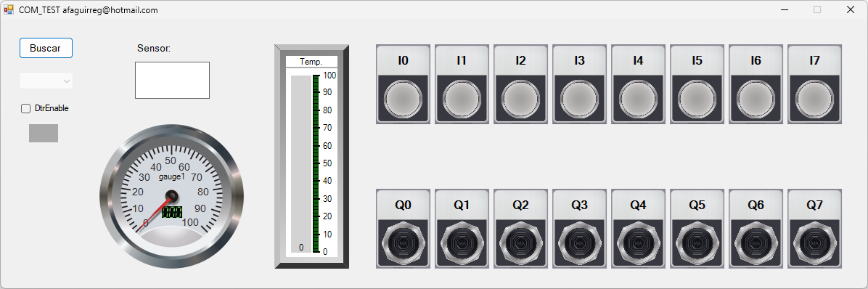868x289 pixels.
Task: Click the gray status color box
Action: pyautogui.click(x=44, y=133)
